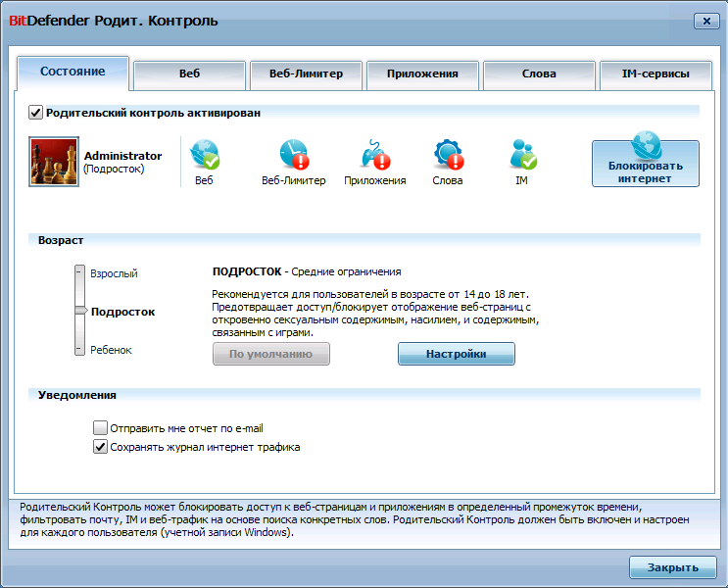Toggle Родительский контроль активирован checkbox
The height and width of the screenshot is (588, 728).
click(35, 113)
